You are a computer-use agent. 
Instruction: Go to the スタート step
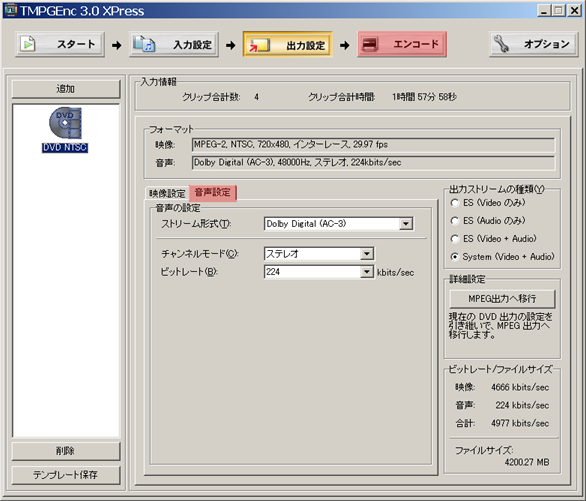click(x=60, y=44)
